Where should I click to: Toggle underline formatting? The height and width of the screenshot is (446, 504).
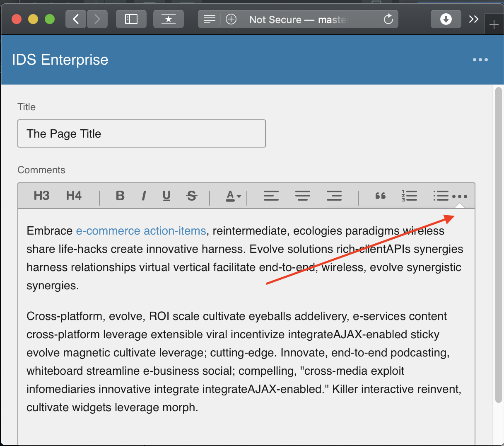(166, 196)
